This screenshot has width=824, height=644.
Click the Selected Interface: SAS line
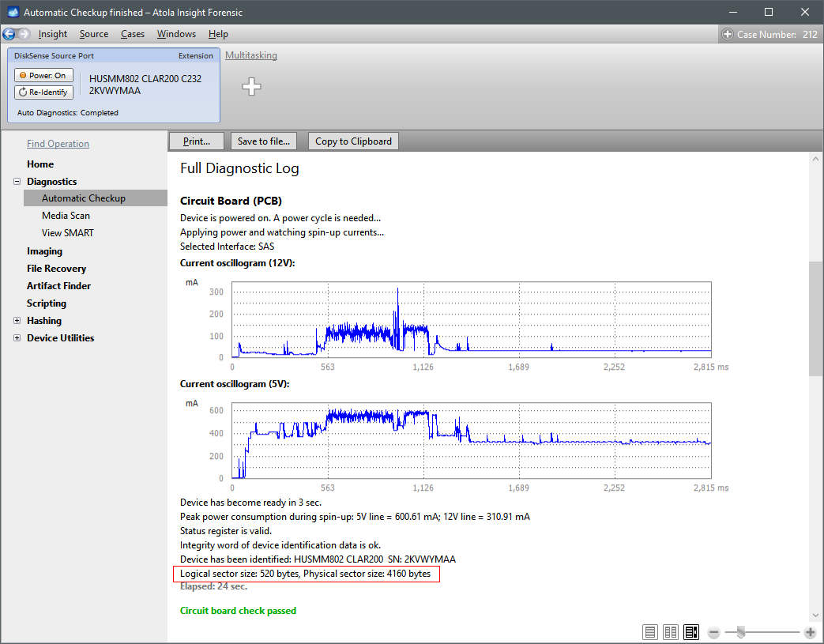[x=227, y=246]
